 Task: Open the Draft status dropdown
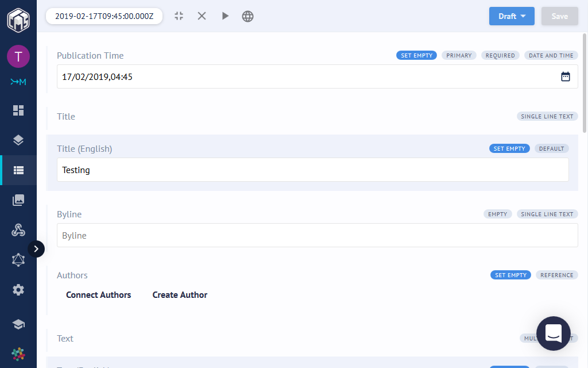coord(512,16)
